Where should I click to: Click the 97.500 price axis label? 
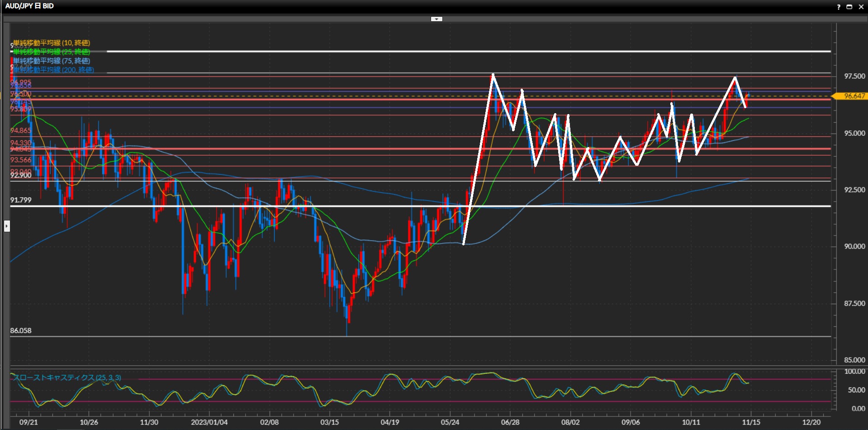854,76
